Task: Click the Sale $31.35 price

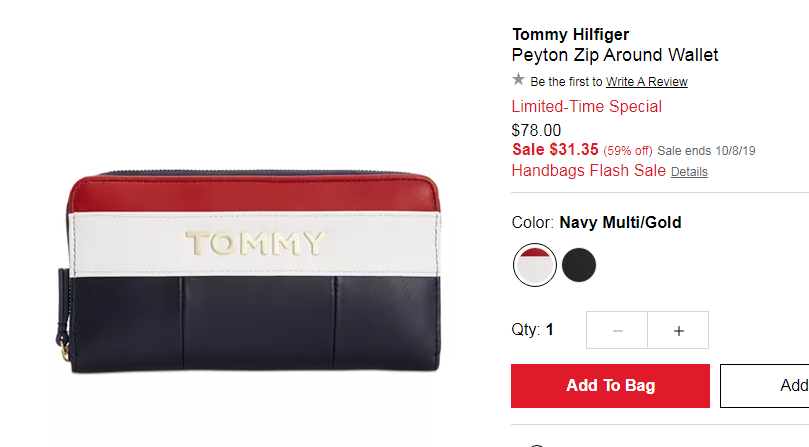Action: coord(555,150)
